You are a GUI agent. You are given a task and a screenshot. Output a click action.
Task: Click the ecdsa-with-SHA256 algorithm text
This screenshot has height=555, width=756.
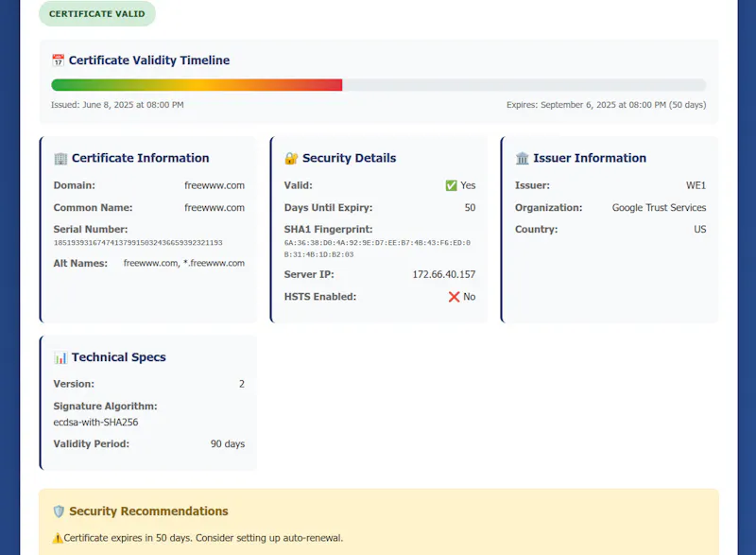point(95,423)
